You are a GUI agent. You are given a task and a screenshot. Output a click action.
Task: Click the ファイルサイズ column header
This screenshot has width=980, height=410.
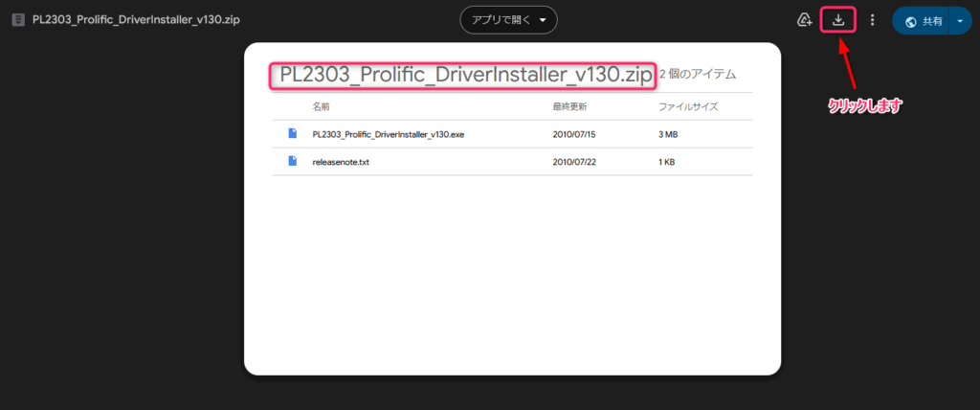coord(688,107)
